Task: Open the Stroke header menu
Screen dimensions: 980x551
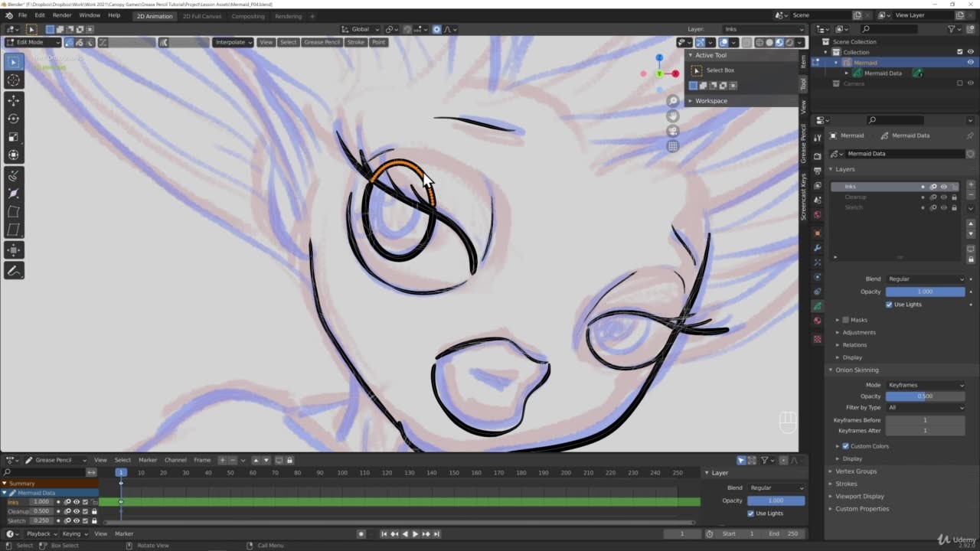Action: pos(356,42)
